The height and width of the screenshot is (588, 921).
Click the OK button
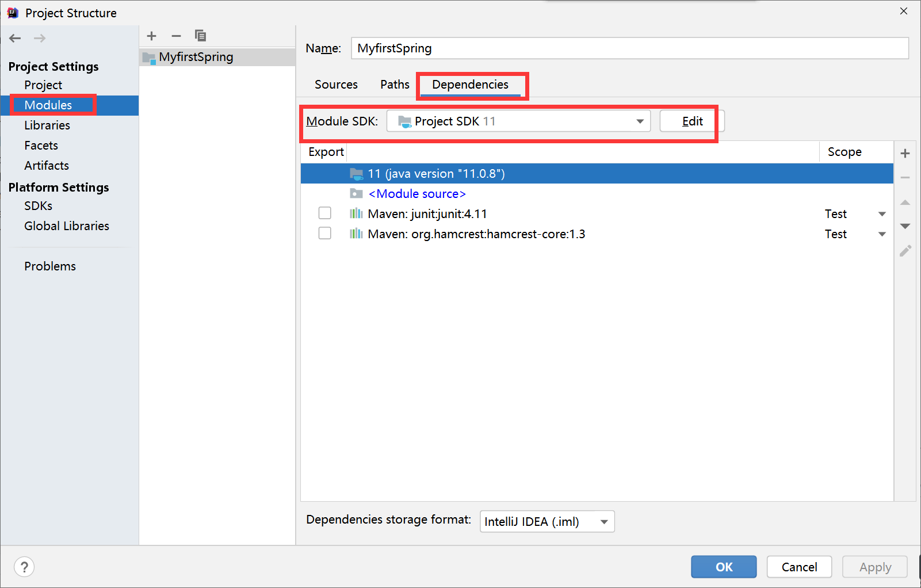point(724,567)
